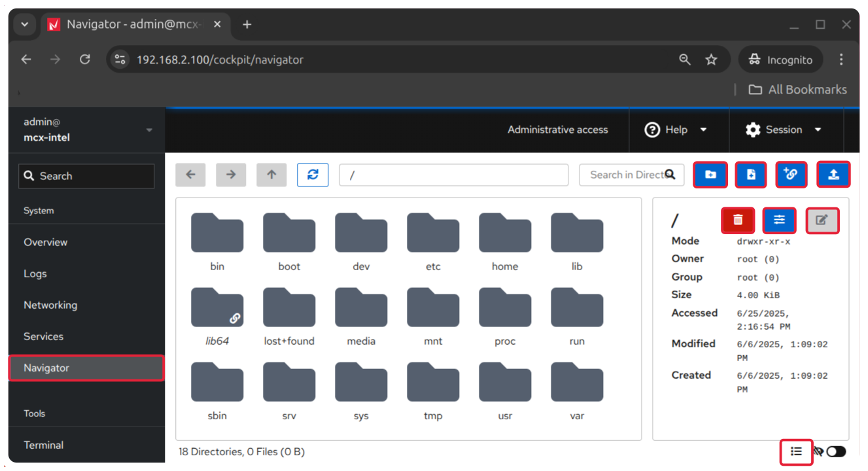Go up to the parent directory
Viewport: 868px width, 471px height.
click(x=271, y=175)
